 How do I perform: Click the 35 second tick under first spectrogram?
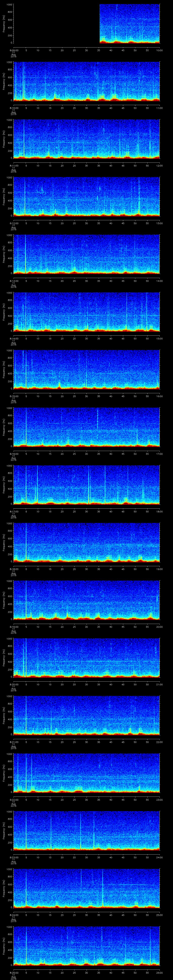98,50
